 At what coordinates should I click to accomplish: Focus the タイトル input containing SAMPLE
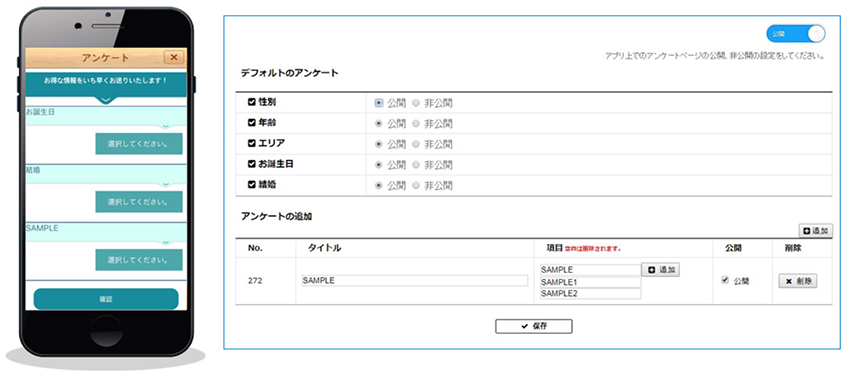[414, 280]
